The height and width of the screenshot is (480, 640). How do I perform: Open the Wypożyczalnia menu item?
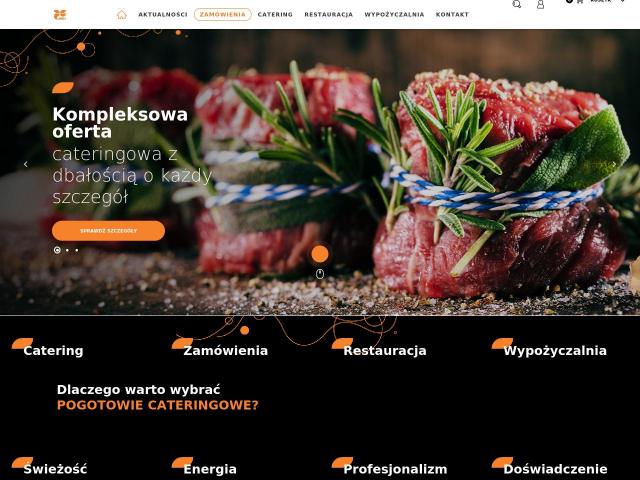click(x=394, y=14)
